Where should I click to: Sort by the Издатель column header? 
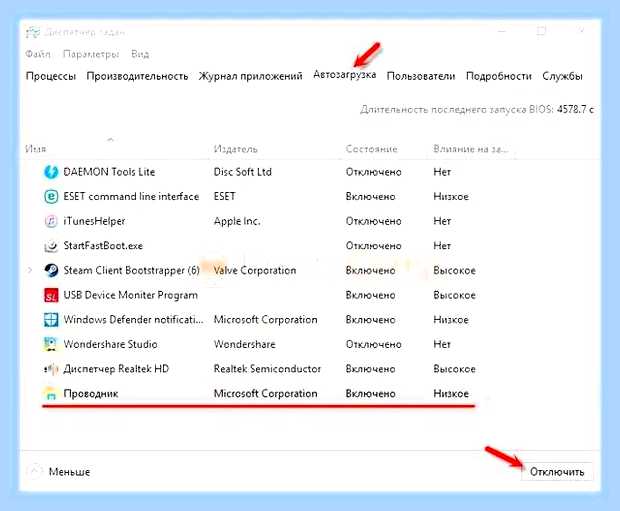click(236, 149)
